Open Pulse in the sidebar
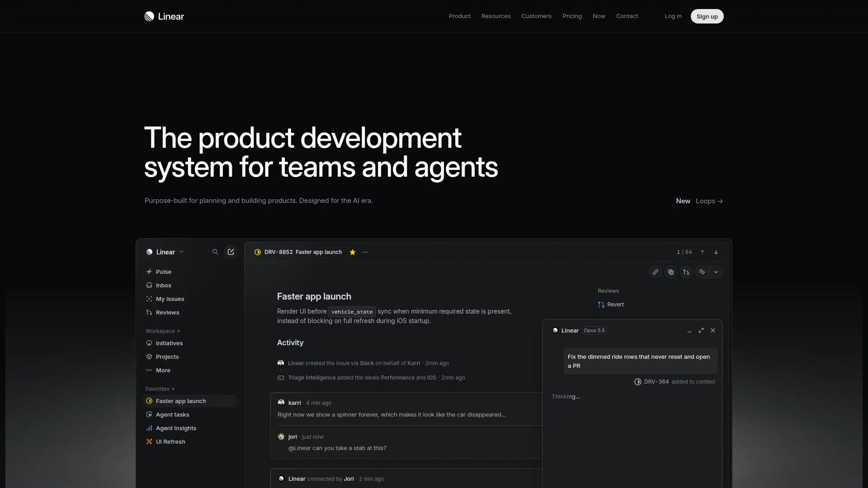868x488 pixels. click(x=190, y=272)
